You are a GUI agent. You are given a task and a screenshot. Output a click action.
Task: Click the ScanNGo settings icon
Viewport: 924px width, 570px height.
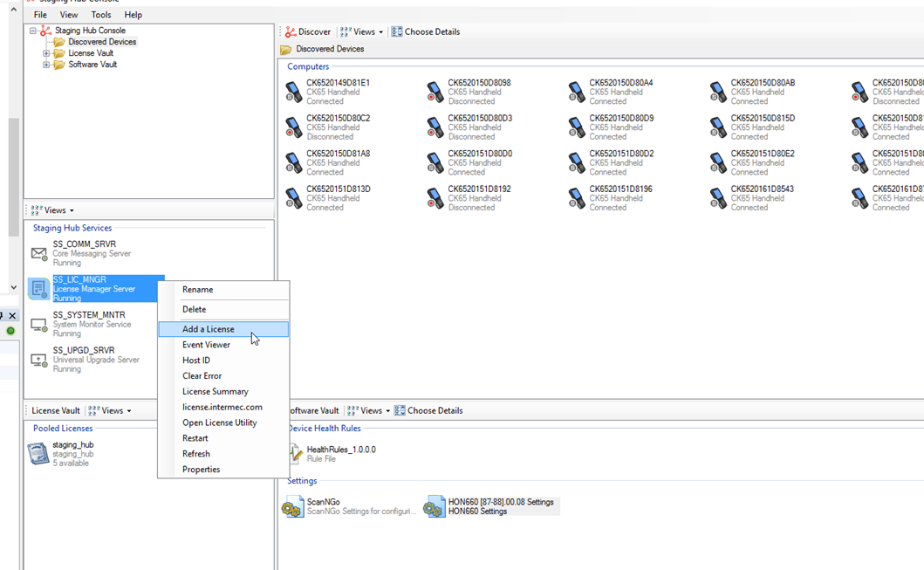tap(293, 505)
